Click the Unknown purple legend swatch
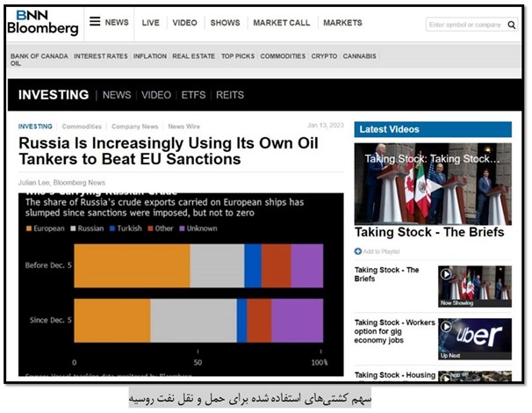Viewport: 532px width, 413px height. pos(183,228)
